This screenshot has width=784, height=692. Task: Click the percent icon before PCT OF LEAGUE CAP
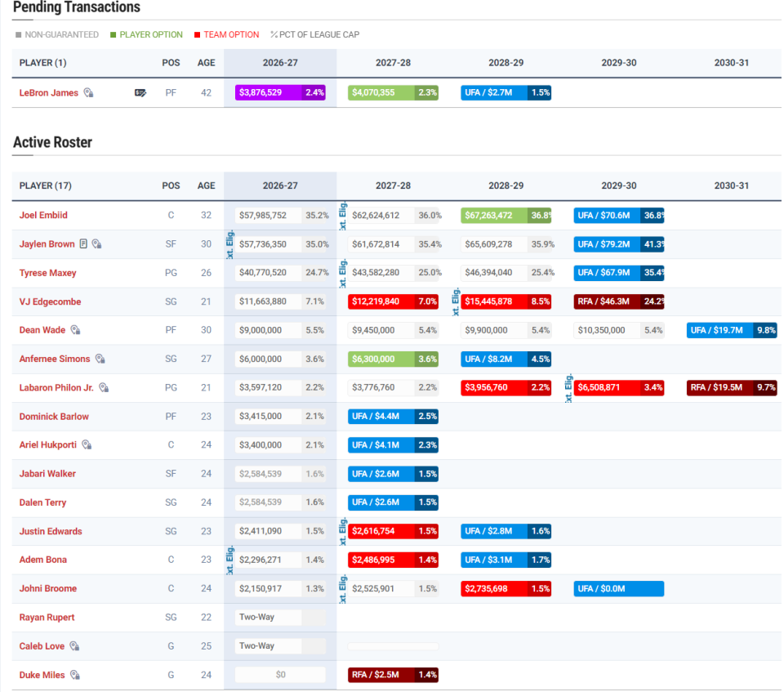[274, 34]
